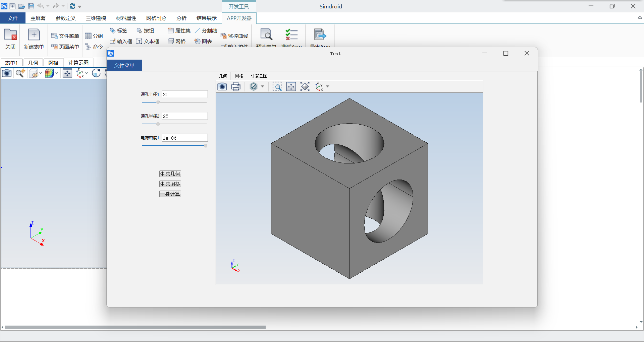Viewport: 644px width, 342px height.
Task: Insert a 图表 chart control
Action: click(203, 41)
